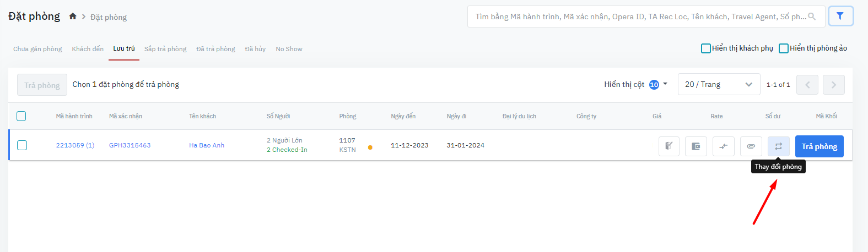Go to next page with right chevron
868x252 pixels.
tap(833, 85)
